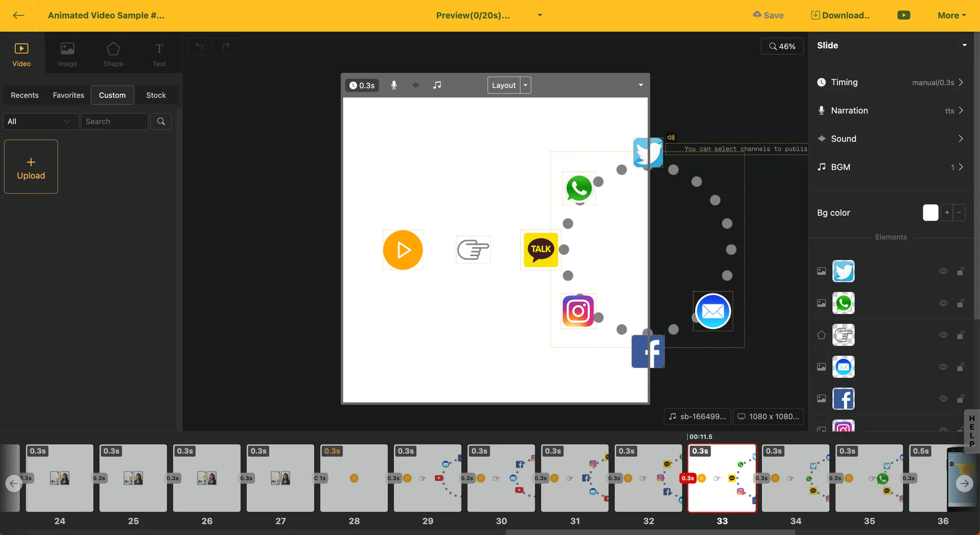Click the 0.3s slide timing badge
The width and height of the screenshot is (980, 535).
[362, 85]
